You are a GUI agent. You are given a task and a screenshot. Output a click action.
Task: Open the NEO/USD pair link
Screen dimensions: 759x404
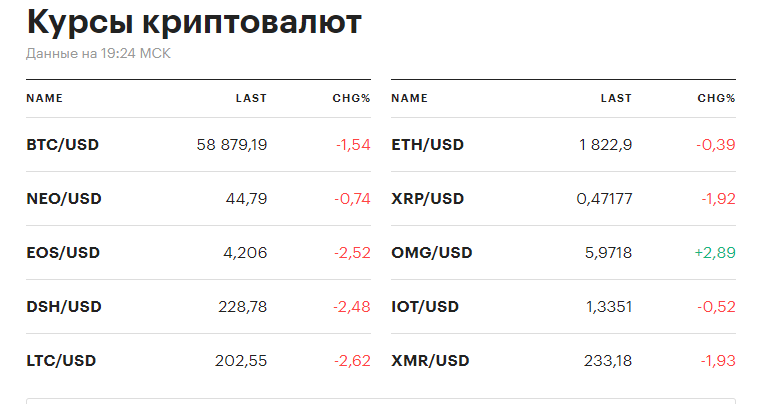pyautogui.click(x=64, y=199)
